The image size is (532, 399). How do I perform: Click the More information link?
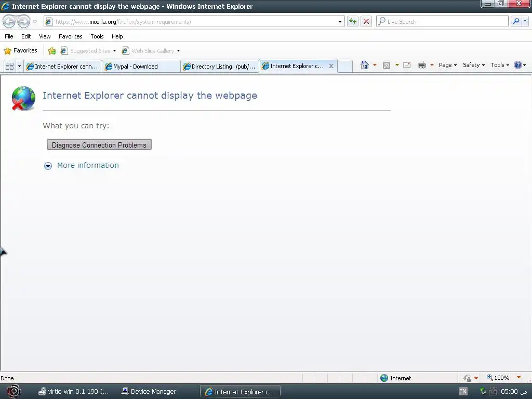[x=88, y=165]
